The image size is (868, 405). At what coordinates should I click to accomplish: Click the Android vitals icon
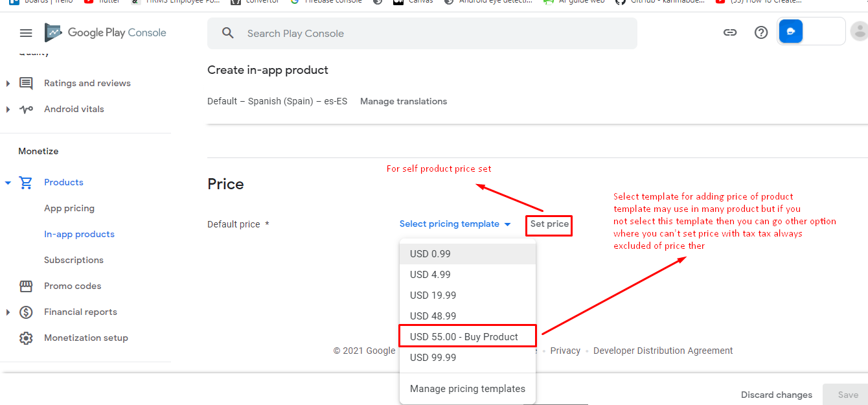click(x=26, y=109)
